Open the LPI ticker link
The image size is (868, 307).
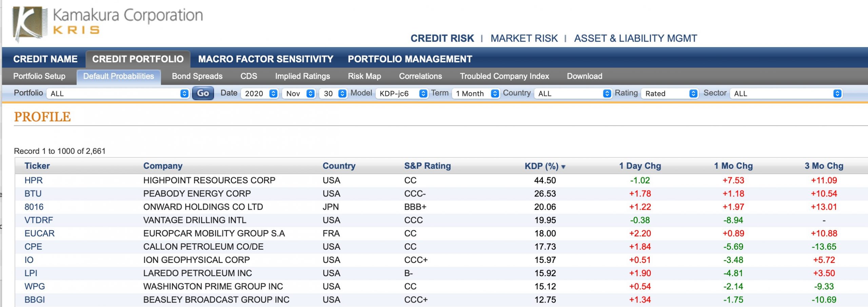click(31, 273)
